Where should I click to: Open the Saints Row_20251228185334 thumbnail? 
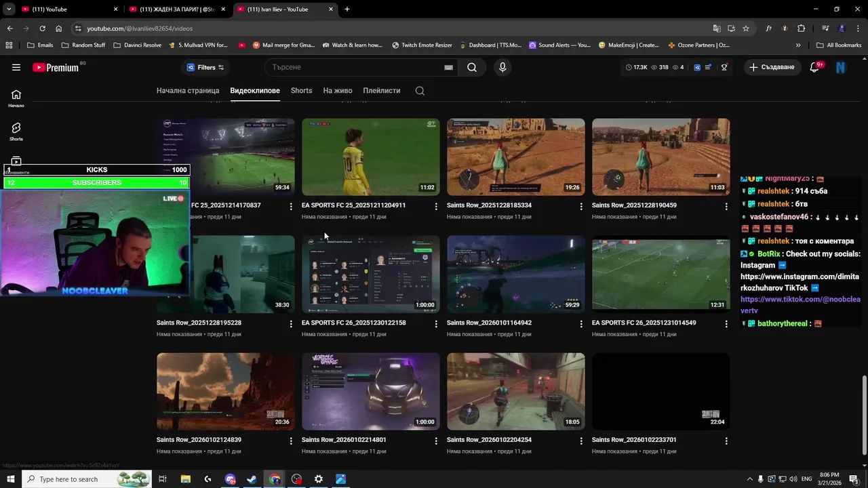(x=516, y=157)
